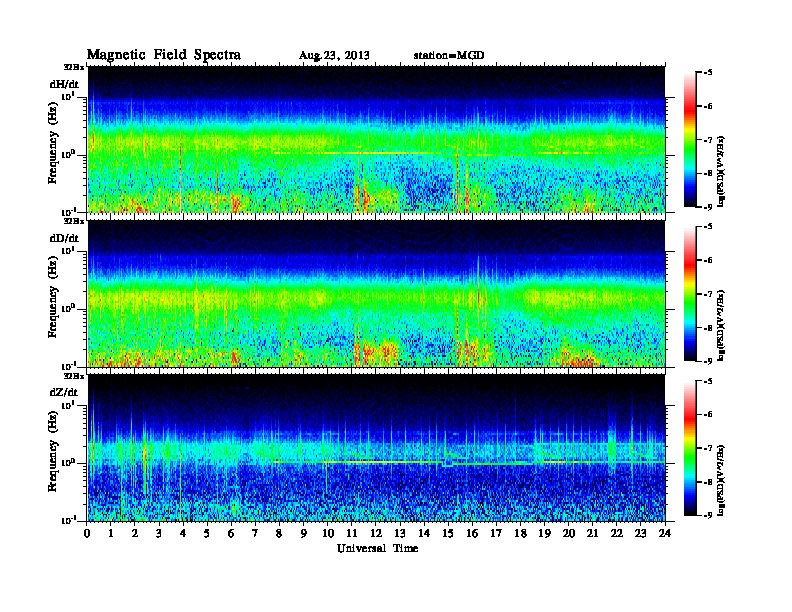Click the "32Hz" label atop dH/dt panel

point(73,67)
